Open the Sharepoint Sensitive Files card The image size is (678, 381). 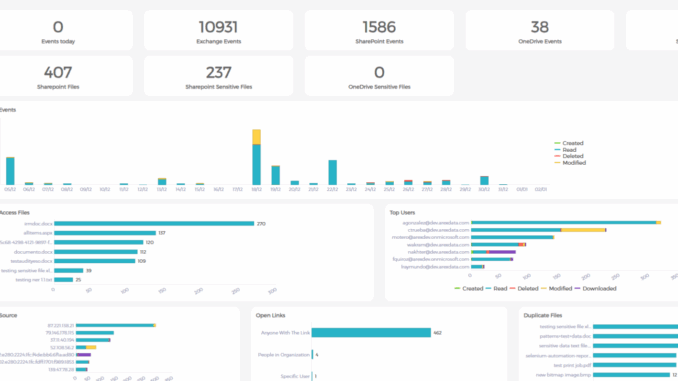(x=218, y=76)
